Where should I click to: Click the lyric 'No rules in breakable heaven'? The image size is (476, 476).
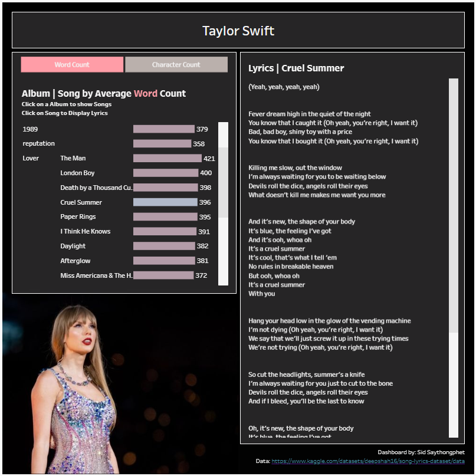click(291, 266)
